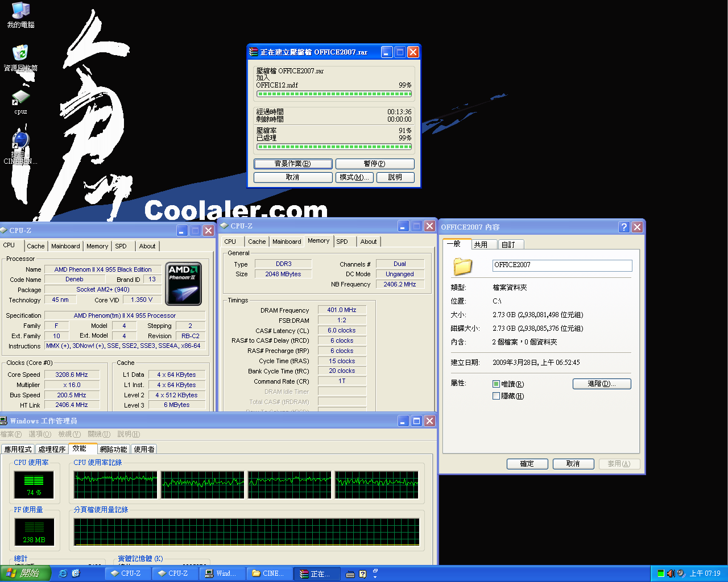Click the Code Name value Deneb
This screenshot has height=582, width=728.
[x=75, y=279]
